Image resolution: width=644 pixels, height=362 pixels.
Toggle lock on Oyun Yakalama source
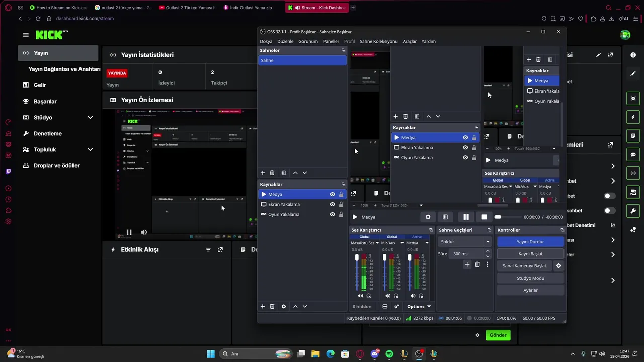(341, 214)
